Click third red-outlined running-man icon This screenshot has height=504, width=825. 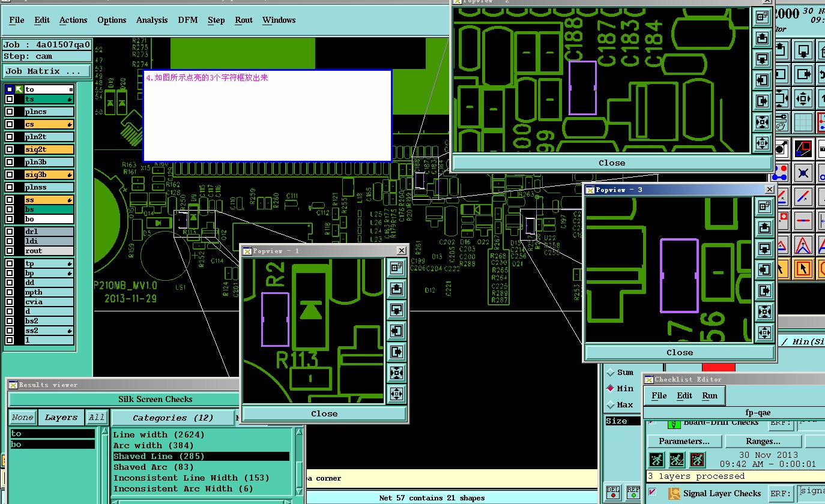pos(697,460)
